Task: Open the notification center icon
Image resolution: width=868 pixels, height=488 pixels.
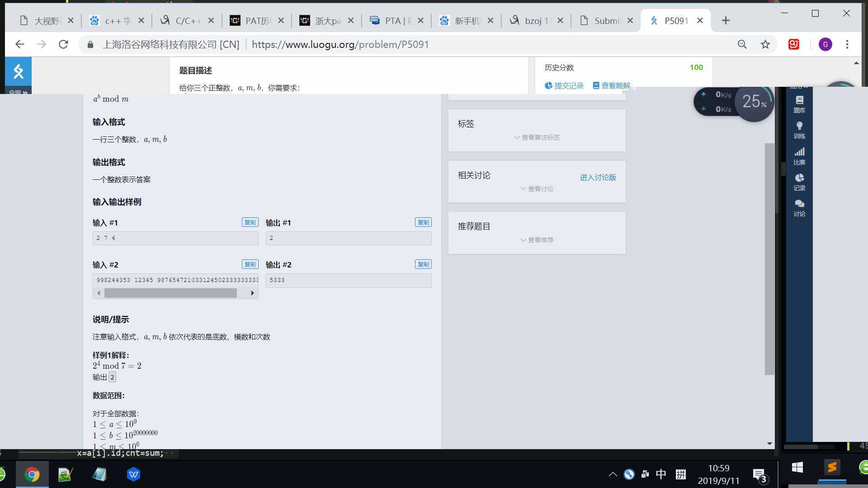Action: click(759, 475)
